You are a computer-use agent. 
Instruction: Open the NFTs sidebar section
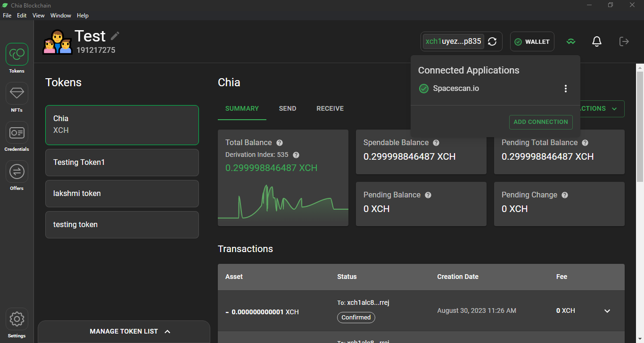[17, 93]
